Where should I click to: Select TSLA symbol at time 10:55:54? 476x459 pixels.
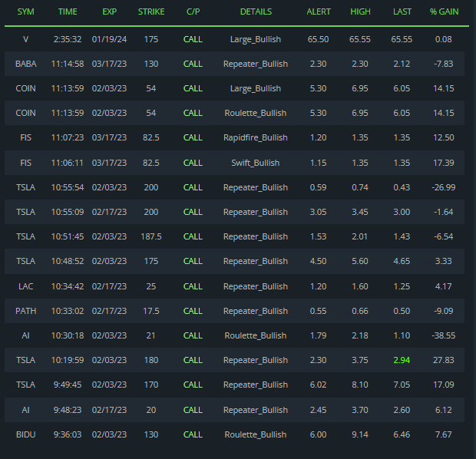pos(26,187)
